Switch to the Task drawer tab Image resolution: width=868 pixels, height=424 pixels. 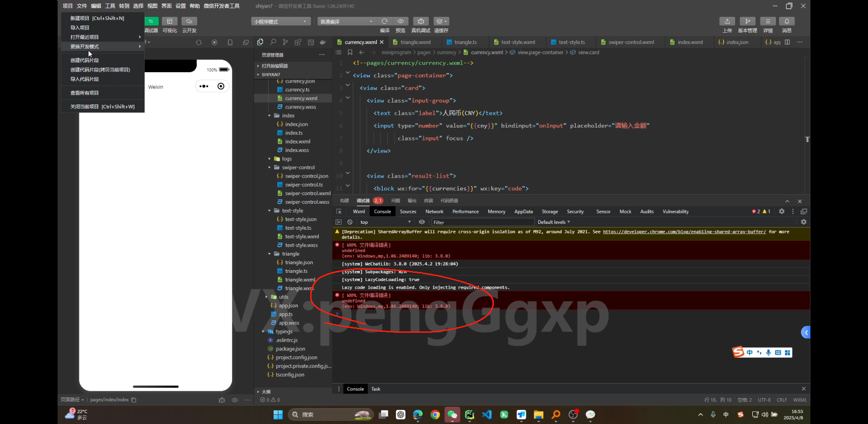click(376, 389)
